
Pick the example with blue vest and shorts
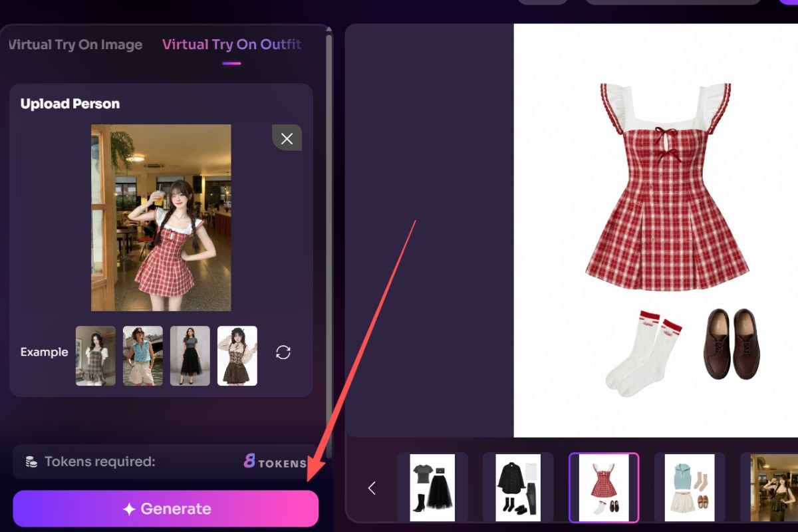point(143,356)
